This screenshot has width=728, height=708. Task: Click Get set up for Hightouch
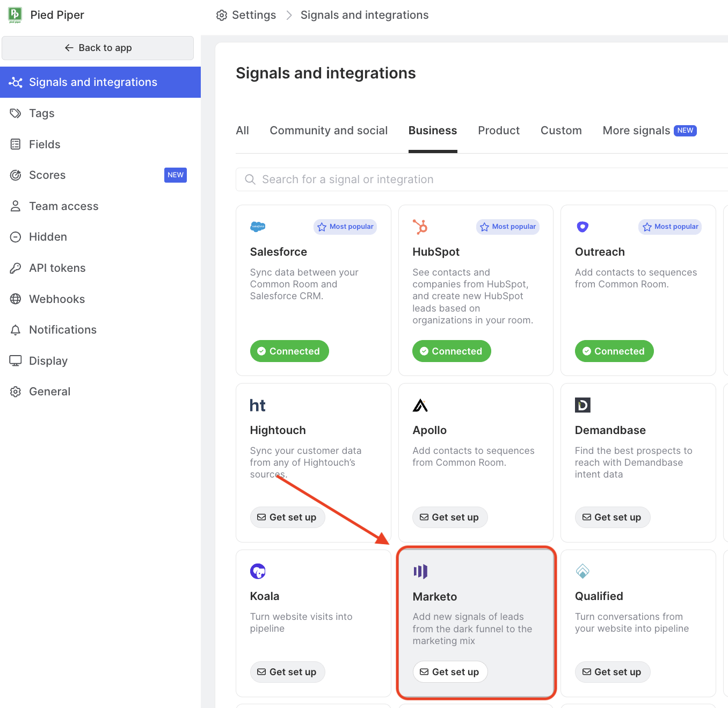pyautogui.click(x=287, y=517)
